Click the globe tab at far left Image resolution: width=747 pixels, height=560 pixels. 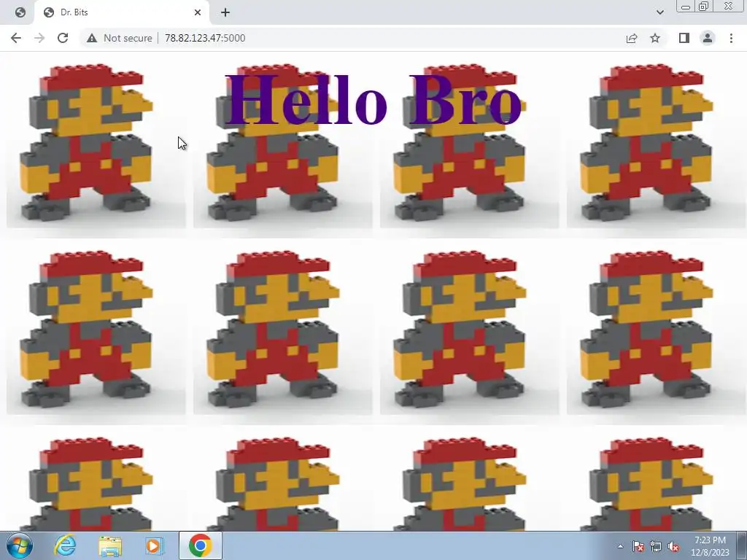20,12
